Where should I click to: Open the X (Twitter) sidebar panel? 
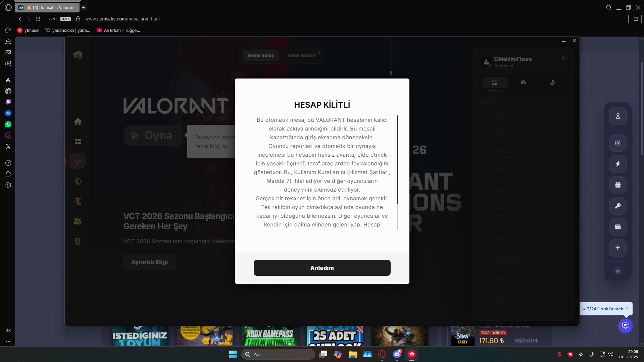[8, 147]
